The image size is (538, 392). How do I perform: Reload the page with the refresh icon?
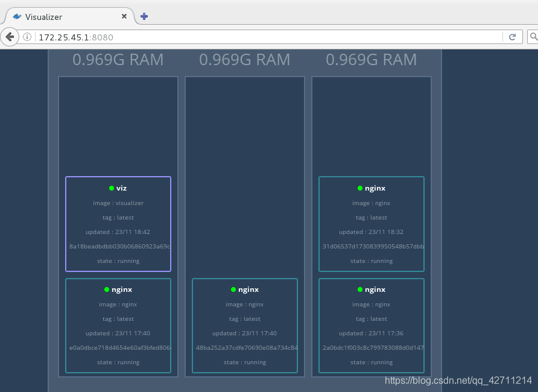tap(512, 37)
